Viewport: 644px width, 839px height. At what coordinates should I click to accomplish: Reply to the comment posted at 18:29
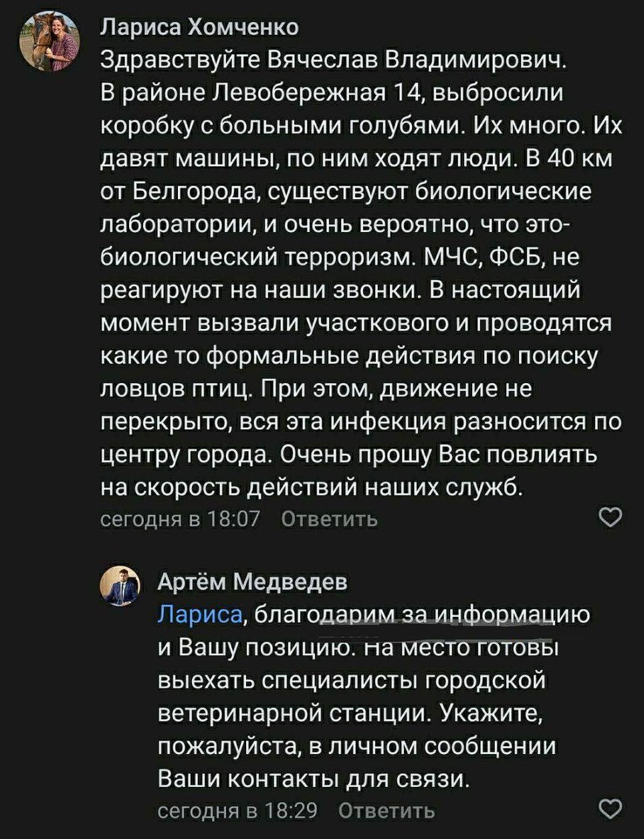tap(387, 810)
